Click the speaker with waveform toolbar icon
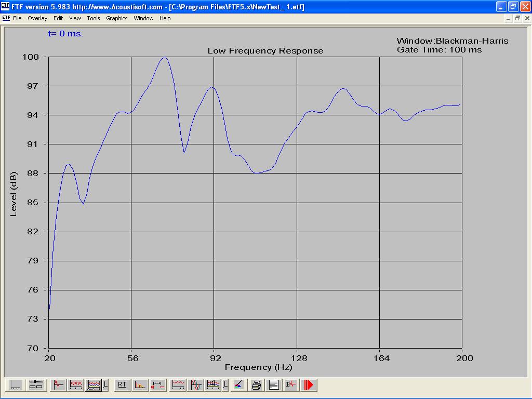 [291, 385]
